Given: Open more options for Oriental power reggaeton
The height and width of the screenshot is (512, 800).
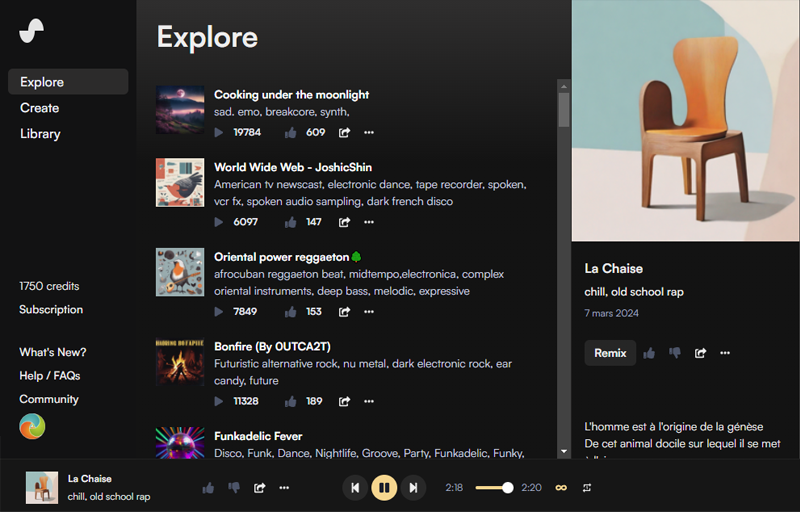Looking at the screenshot, I should [x=369, y=312].
